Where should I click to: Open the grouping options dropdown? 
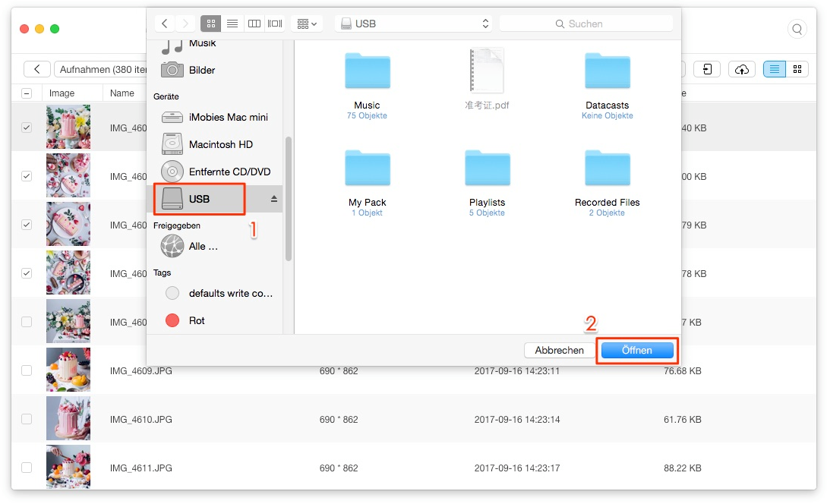tap(307, 23)
